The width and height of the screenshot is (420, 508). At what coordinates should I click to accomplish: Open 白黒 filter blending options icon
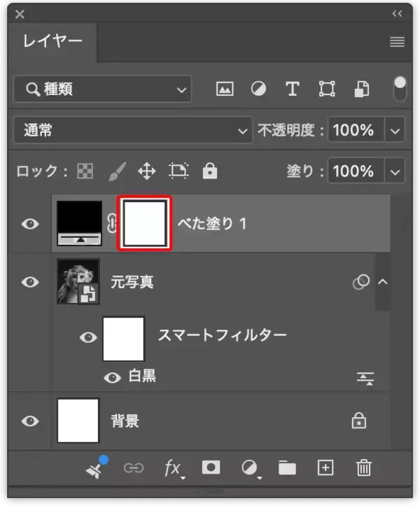(365, 379)
